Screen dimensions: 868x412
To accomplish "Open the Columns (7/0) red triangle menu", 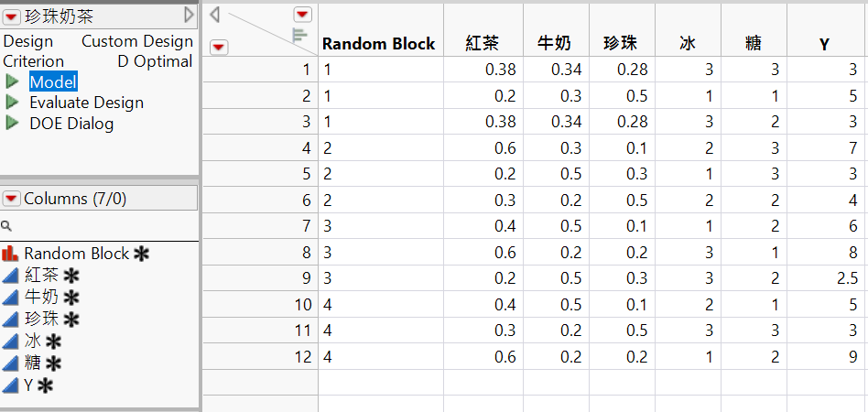I will [12, 199].
